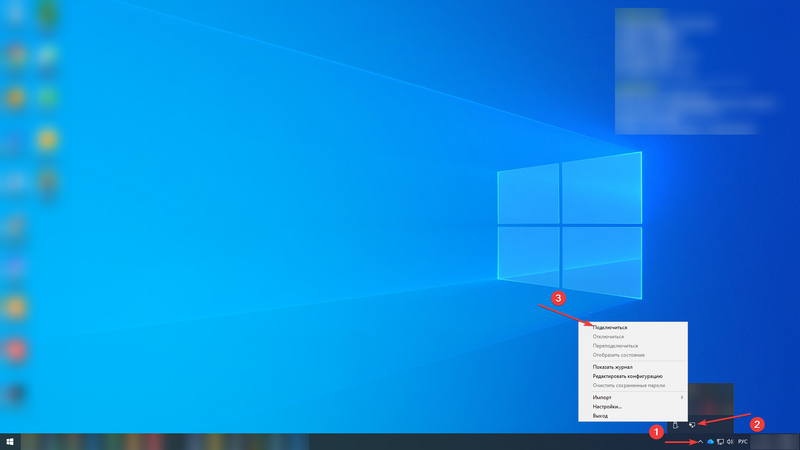Screen dimensions: 800x450
Task: Select Отобразить состояние menu item
Action: 618,355
